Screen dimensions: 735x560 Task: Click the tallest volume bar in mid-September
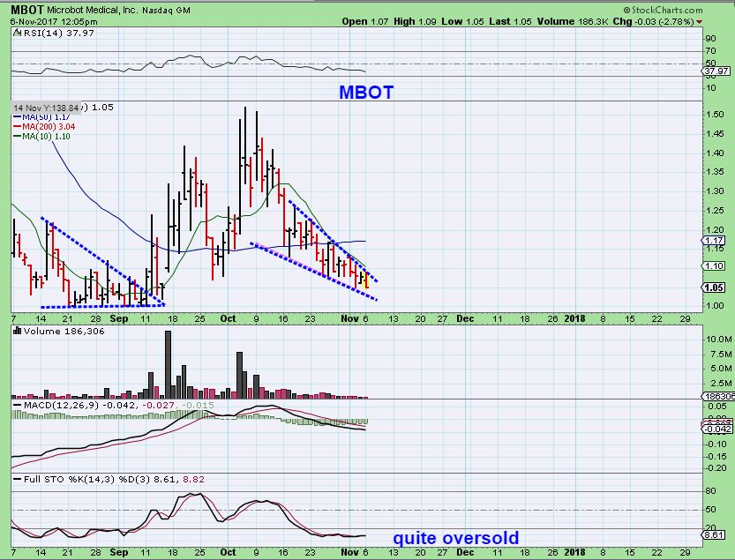click(168, 364)
